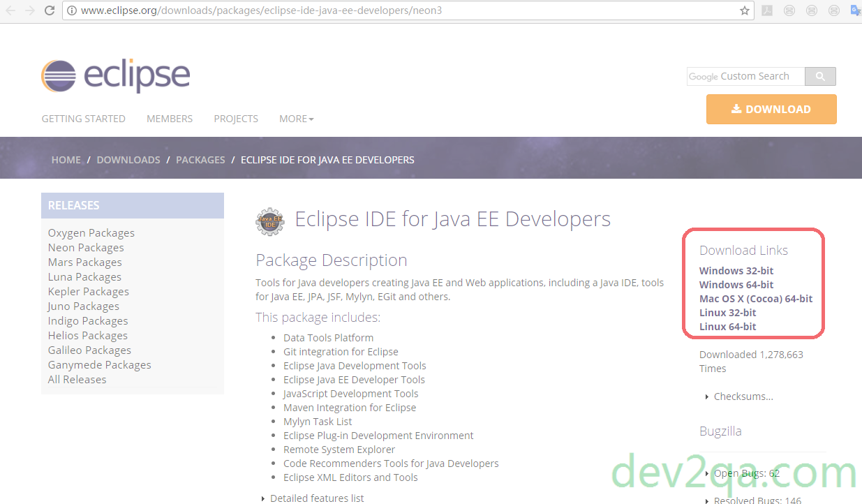The image size is (862, 504).
Task: Open the Google Translate extension icon
Action: (856, 10)
